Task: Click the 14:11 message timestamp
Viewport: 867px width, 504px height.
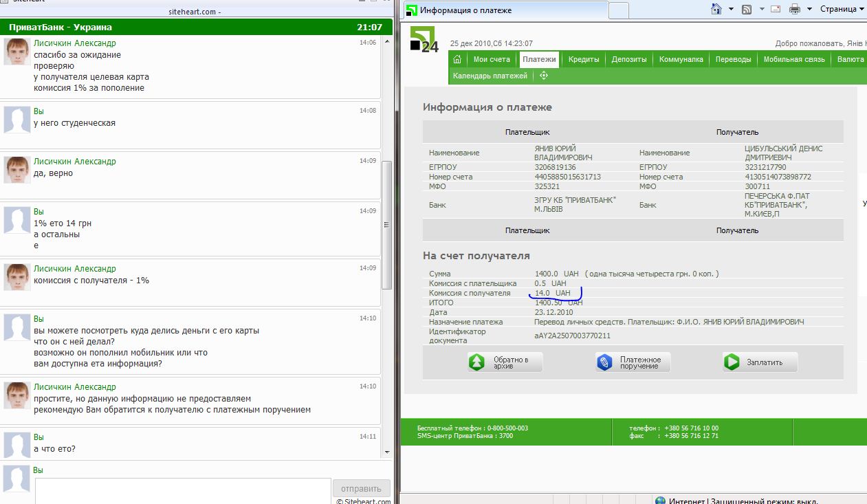Action: coord(368,437)
